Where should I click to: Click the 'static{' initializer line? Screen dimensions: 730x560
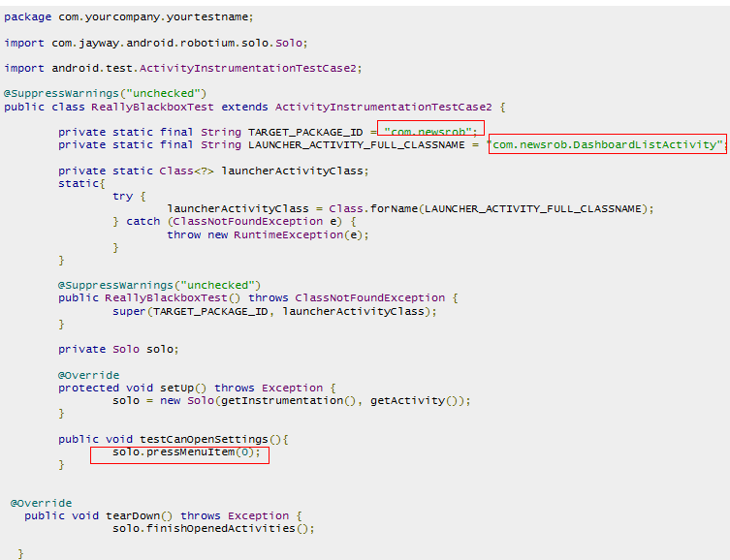coord(81,184)
